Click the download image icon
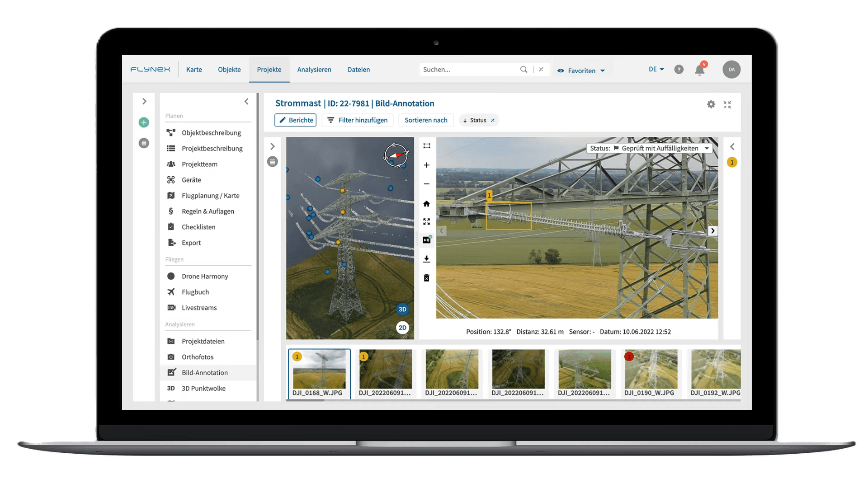 click(x=426, y=259)
